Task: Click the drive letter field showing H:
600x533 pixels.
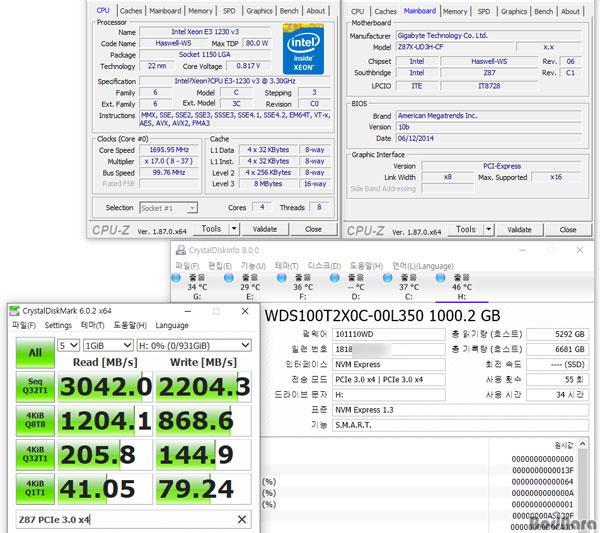Action: (388, 394)
